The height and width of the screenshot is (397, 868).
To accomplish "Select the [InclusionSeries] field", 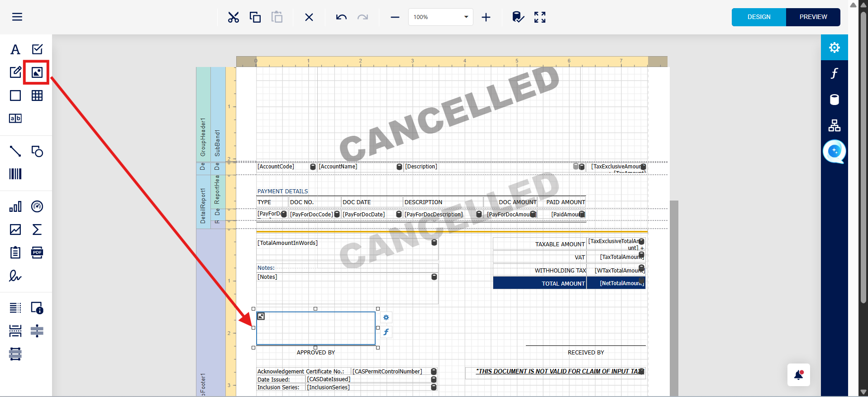I will tap(371, 387).
